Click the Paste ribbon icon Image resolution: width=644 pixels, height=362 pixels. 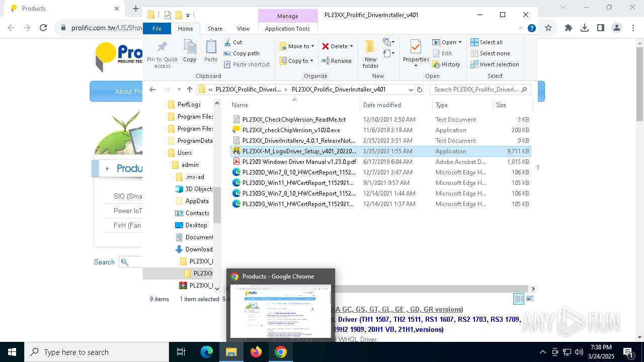tap(211, 51)
